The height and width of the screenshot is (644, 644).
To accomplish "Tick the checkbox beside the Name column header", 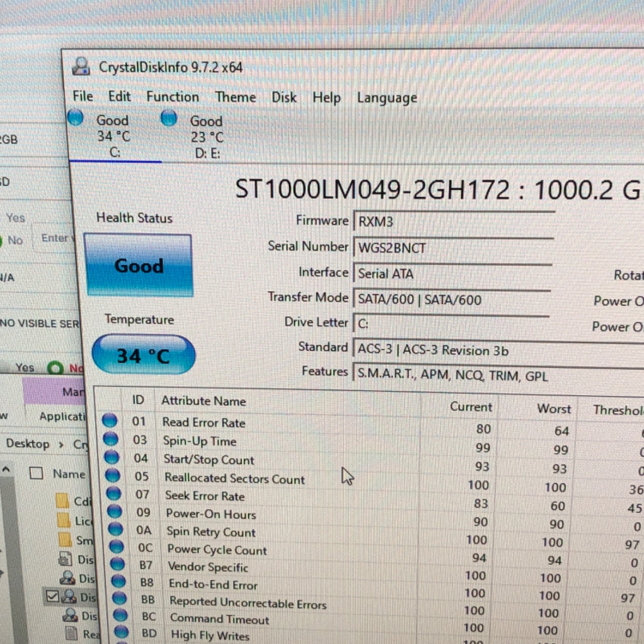I will point(36,473).
